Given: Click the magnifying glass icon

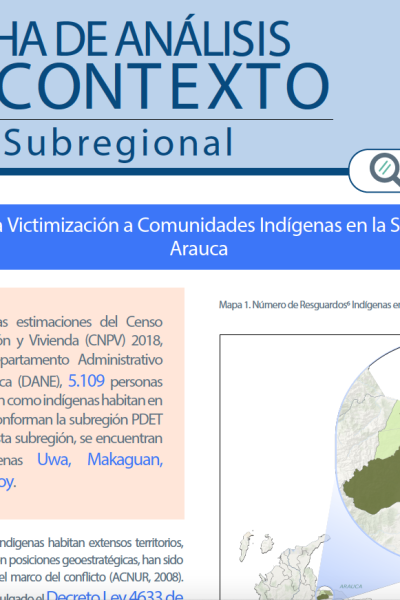Looking at the screenshot, I should (x=386, y=170).
